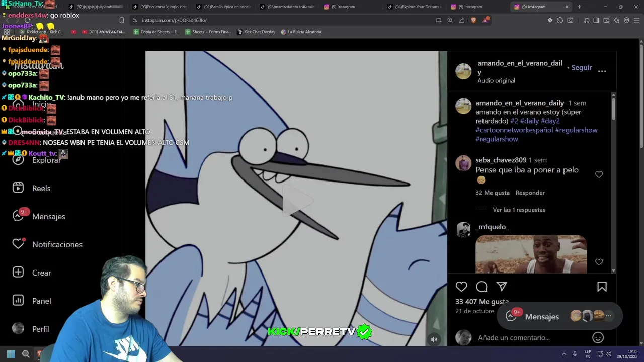Screen dimensions: 644x362
Task: Toggle video sound with speaker icon
Action: pos(434,339)
